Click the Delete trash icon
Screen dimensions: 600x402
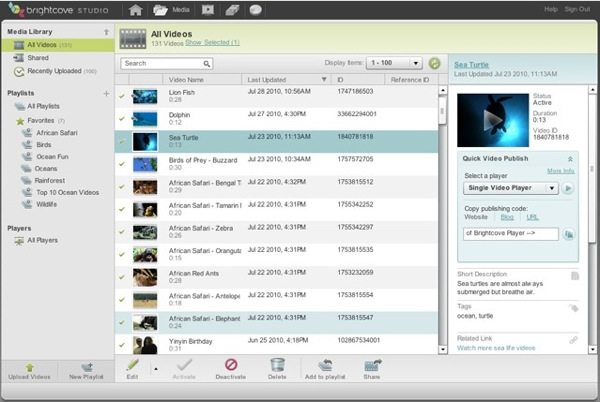point(277,365)
